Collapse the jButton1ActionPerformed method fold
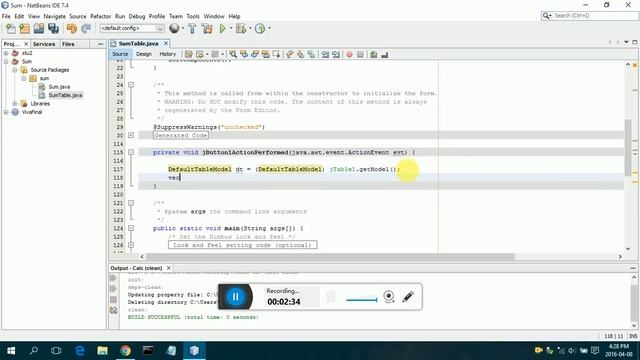Viewport: 640px width, 360px height. click(x=131, y=152)
